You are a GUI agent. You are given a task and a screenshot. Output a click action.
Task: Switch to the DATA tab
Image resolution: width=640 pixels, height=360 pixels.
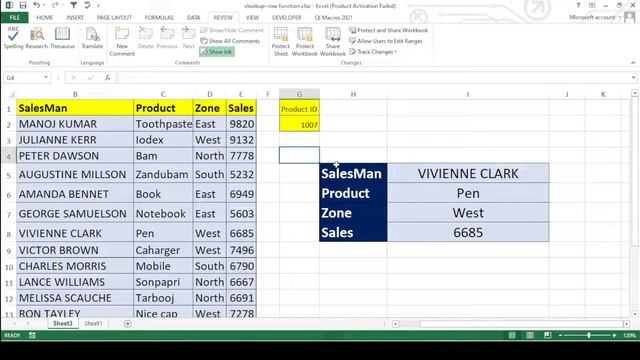[193, 18]
